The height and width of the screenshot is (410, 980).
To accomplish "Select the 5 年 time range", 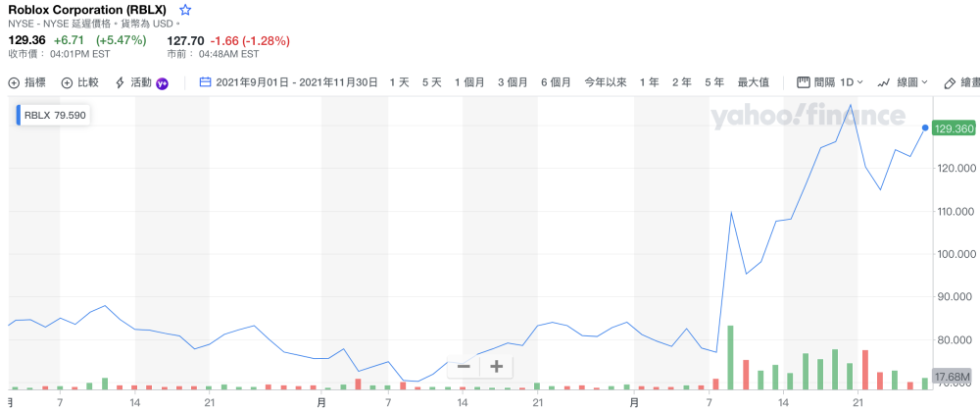I will (x=712, y=82).
